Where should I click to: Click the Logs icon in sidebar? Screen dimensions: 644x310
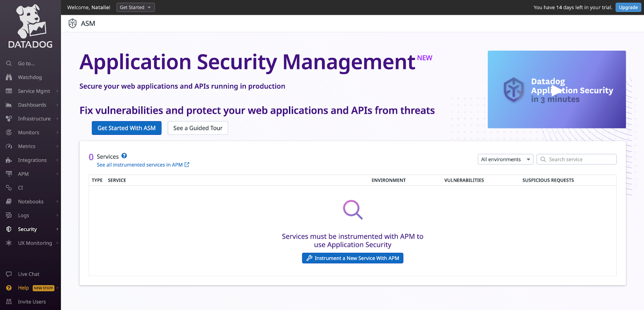9,215
